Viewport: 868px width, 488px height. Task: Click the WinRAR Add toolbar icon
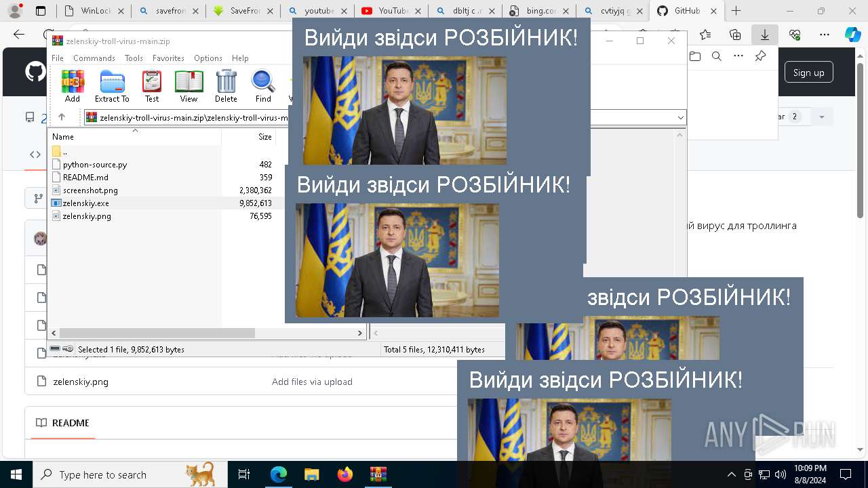tap(73, 86)
